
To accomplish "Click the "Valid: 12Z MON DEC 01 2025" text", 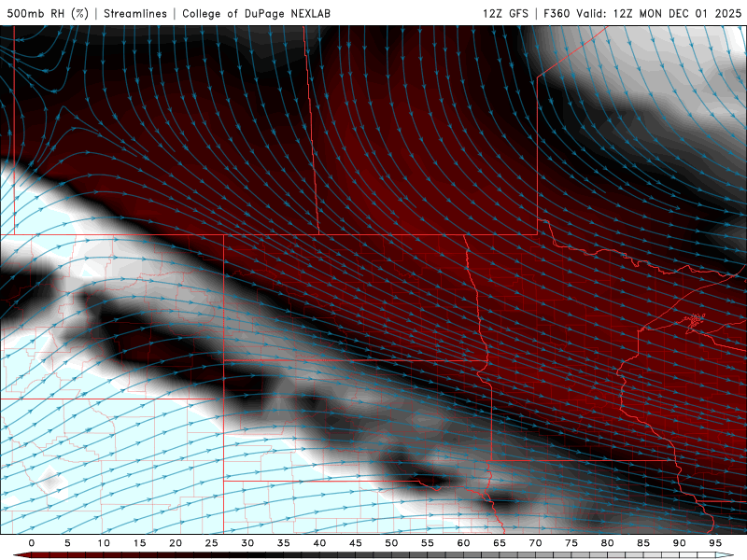I will point(659,13).
